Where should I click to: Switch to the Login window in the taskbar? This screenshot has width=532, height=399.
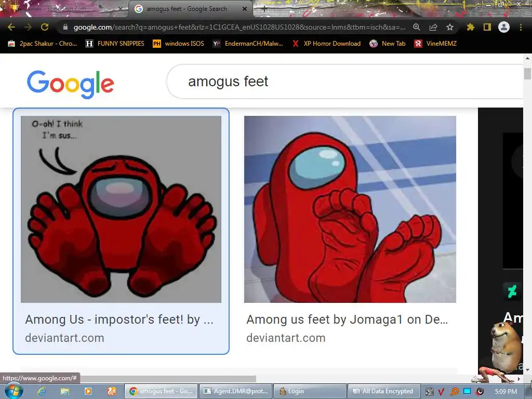coord(310,391)
